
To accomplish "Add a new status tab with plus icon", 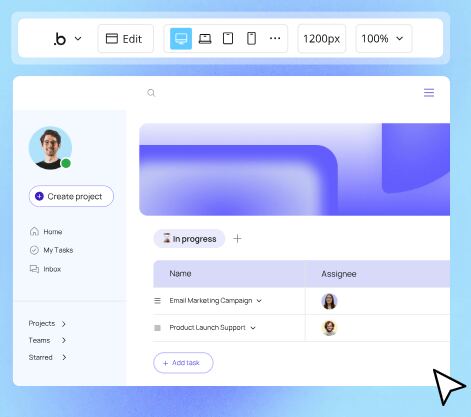I will pyautogui.click(x=237, y=239).
